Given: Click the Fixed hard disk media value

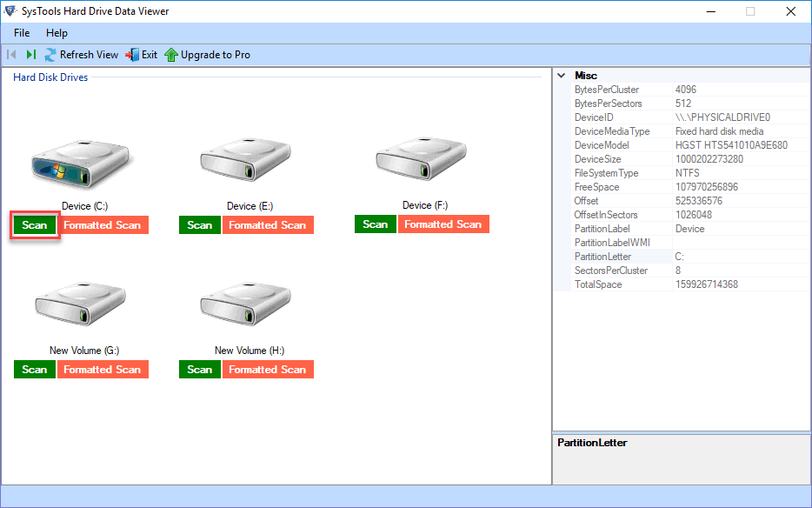Looking at the screenshot, I should pyautogui.click(x=719, y=131).
